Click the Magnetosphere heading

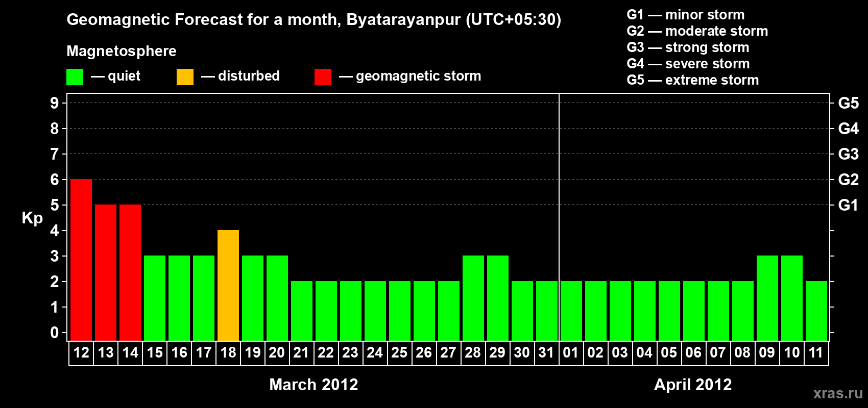122,51
